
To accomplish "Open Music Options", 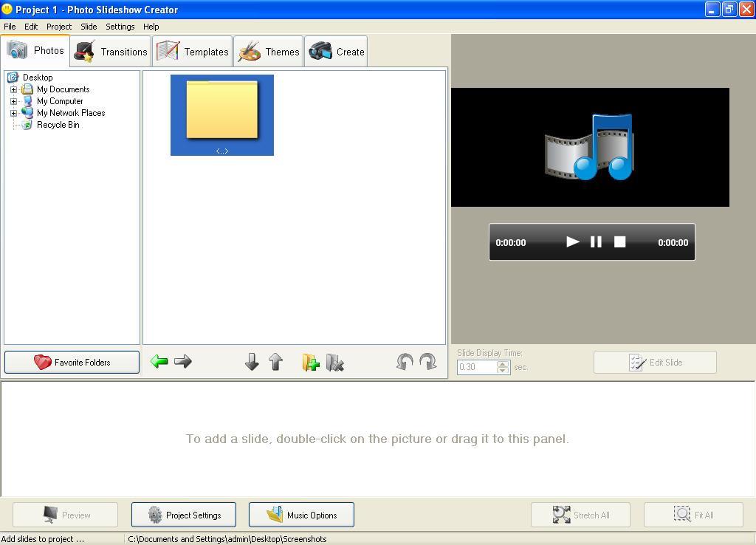I will (x=301, y=514).
